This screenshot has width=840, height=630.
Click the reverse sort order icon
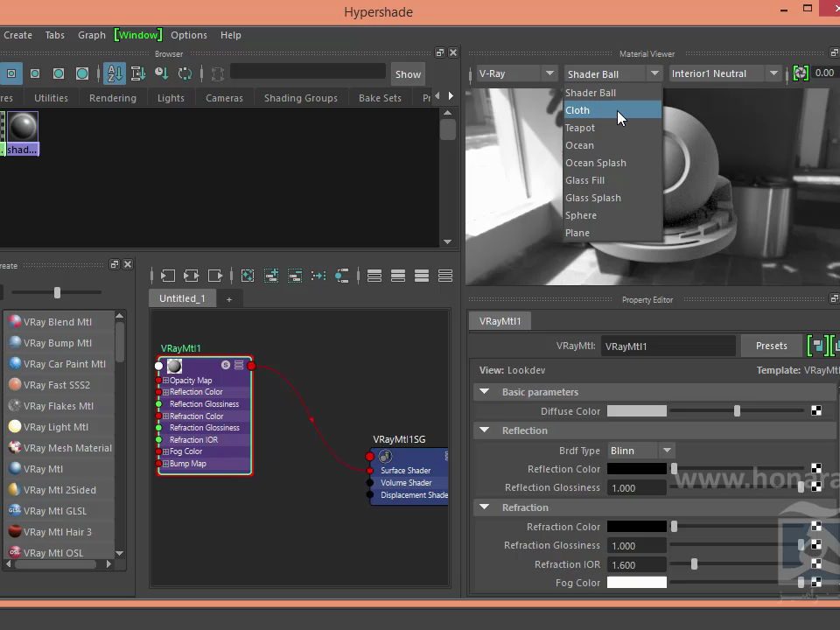(x=185, y=73)
